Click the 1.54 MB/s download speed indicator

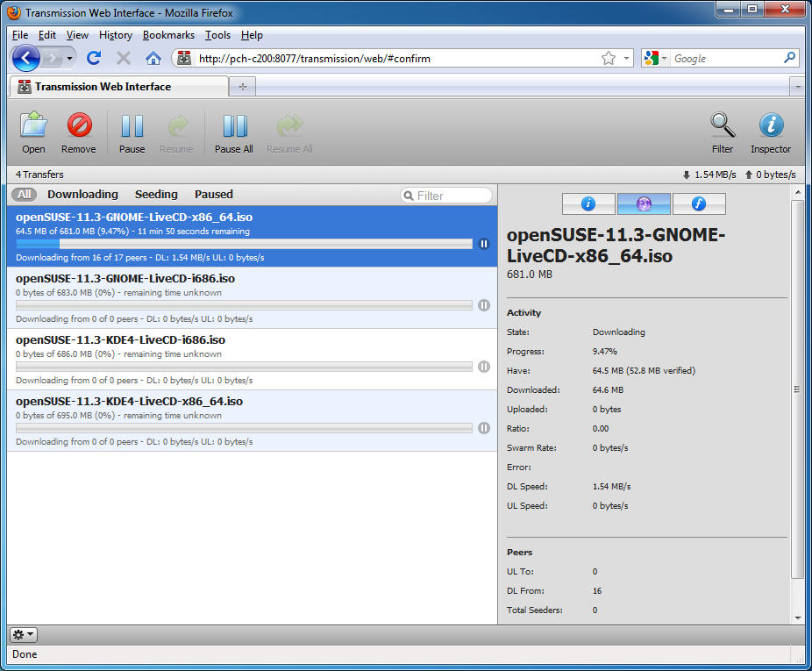coord(709,175)
